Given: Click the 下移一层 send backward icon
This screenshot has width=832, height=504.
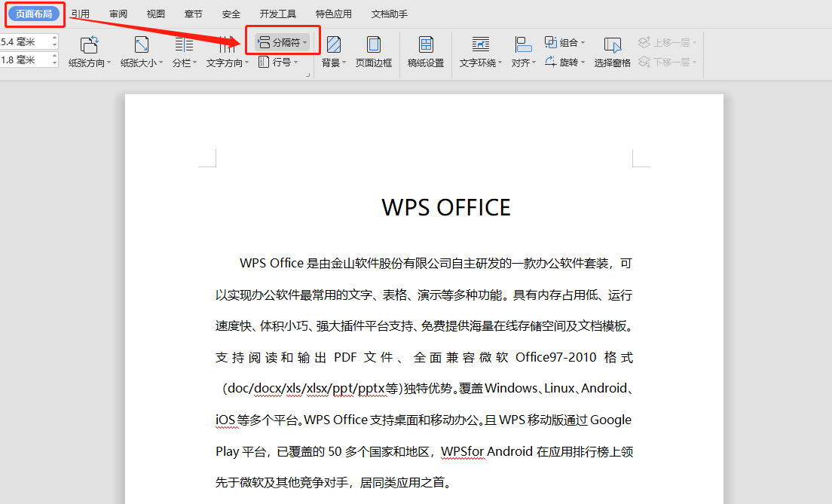Looking at the screenshot, I should click(644, 62).
